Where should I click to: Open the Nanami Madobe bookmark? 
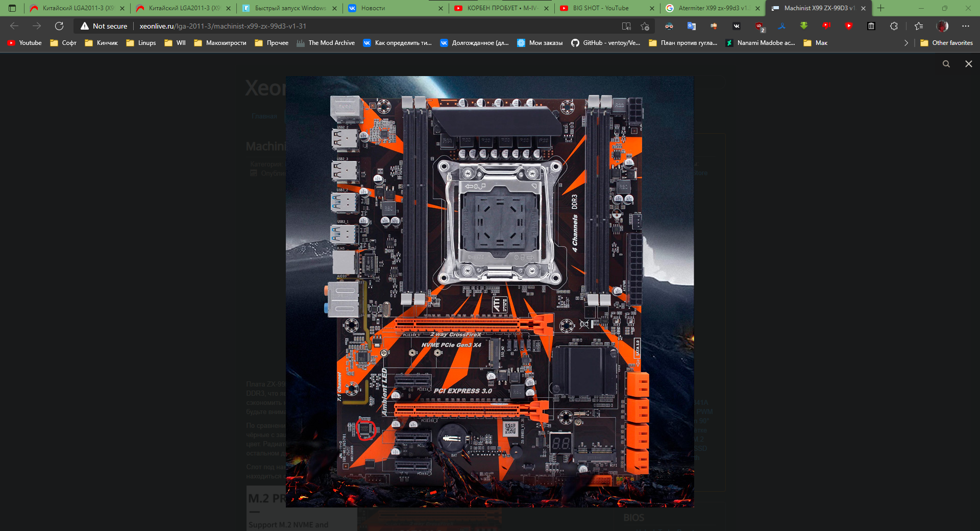(x=760, y=43)
